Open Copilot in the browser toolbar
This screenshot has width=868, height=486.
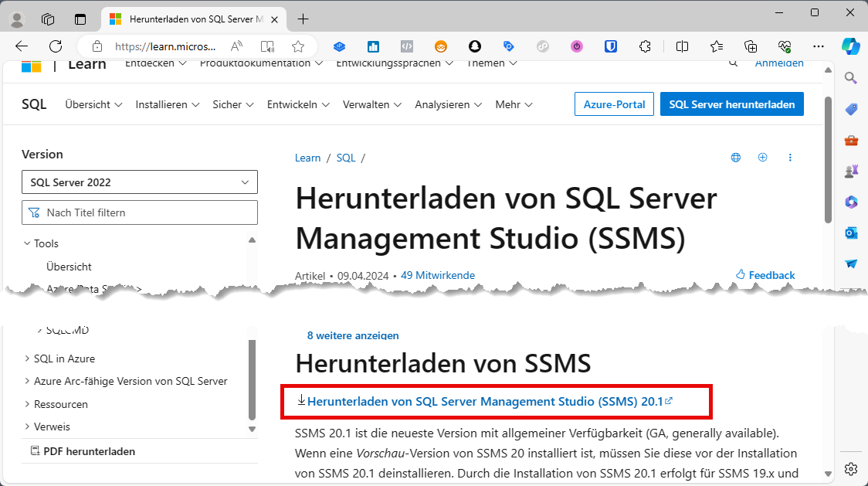click(x=850, y=47)
